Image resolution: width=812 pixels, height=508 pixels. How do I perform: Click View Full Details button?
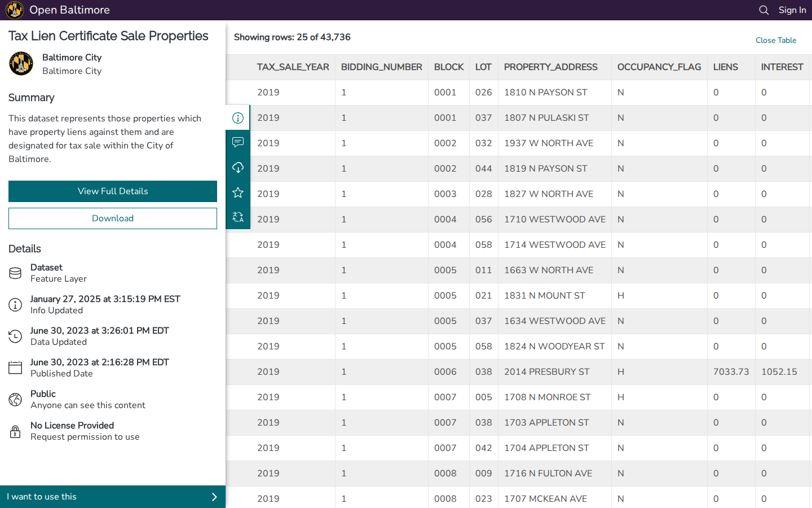[113, 191]
